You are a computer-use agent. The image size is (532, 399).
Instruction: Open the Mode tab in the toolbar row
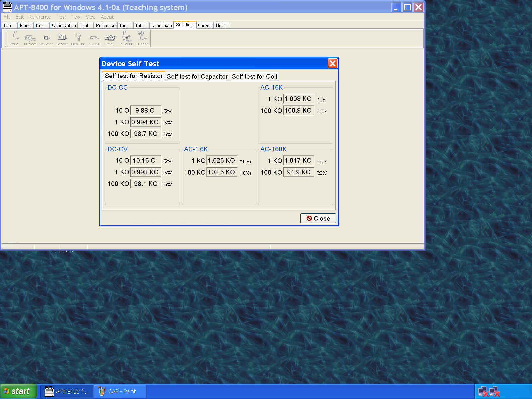25,25
